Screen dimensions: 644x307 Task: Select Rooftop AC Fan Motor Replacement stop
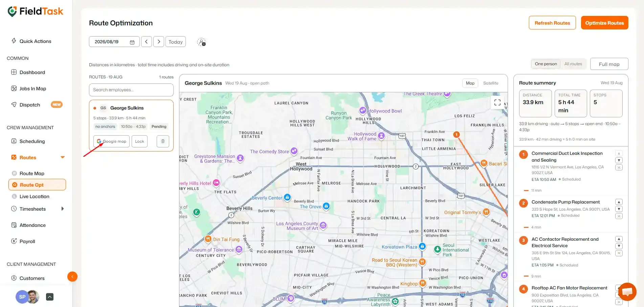(x=569, y=288)
